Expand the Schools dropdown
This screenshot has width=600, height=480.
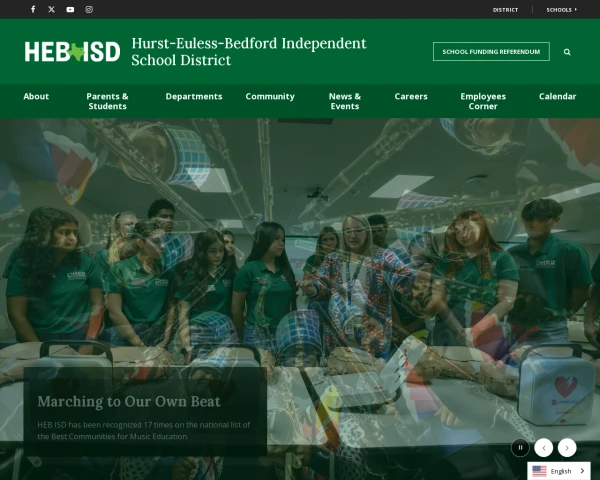click(x=561, y=9)
